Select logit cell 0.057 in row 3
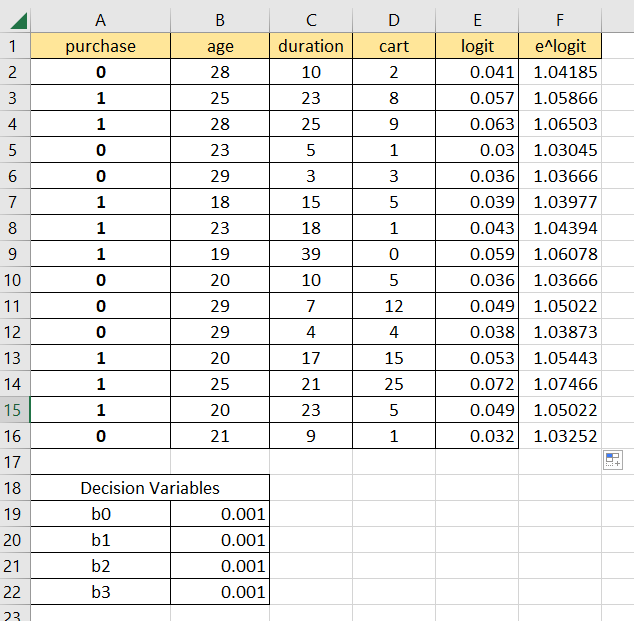 [477, 98]
